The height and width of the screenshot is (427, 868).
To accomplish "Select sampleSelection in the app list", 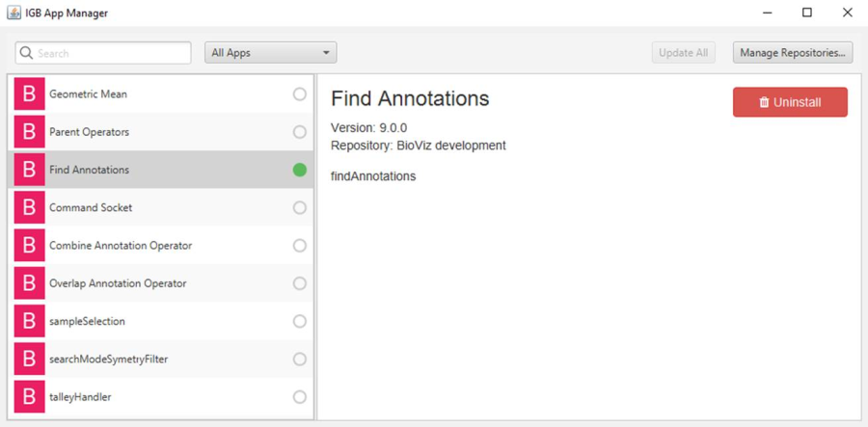I will pyautogui.click(x=160, y=321).
